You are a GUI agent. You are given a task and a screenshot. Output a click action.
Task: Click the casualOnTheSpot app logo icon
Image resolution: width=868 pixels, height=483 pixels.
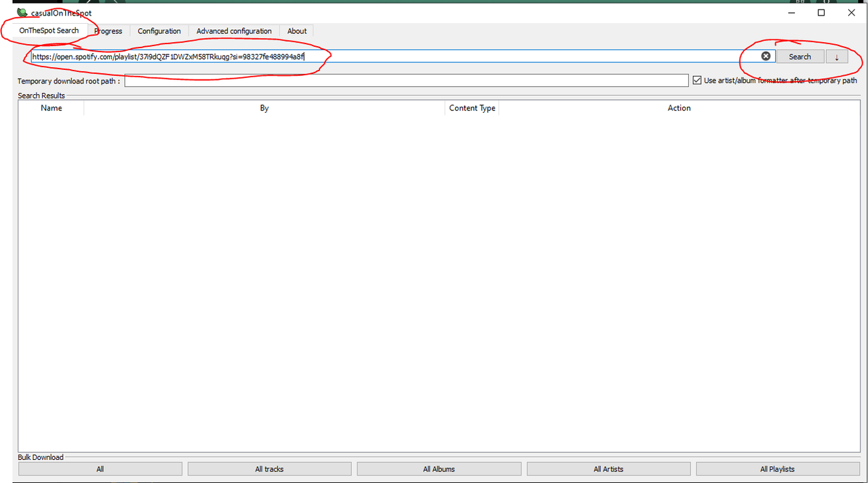(x=22, y=13)
